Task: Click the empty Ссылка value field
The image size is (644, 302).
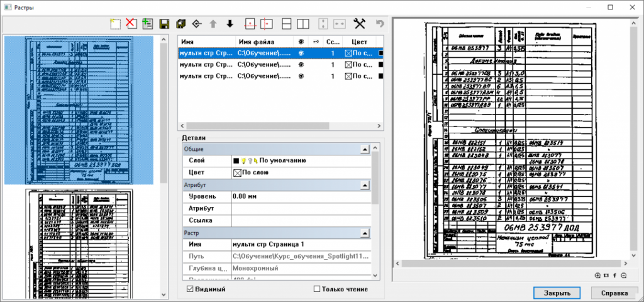Action: click(301, 221)
